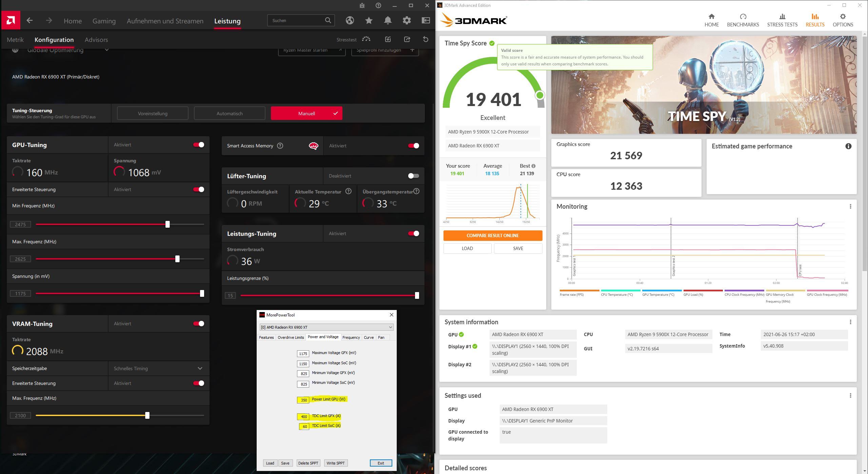Click 3DMark SAVE button

tap(518, 248)
